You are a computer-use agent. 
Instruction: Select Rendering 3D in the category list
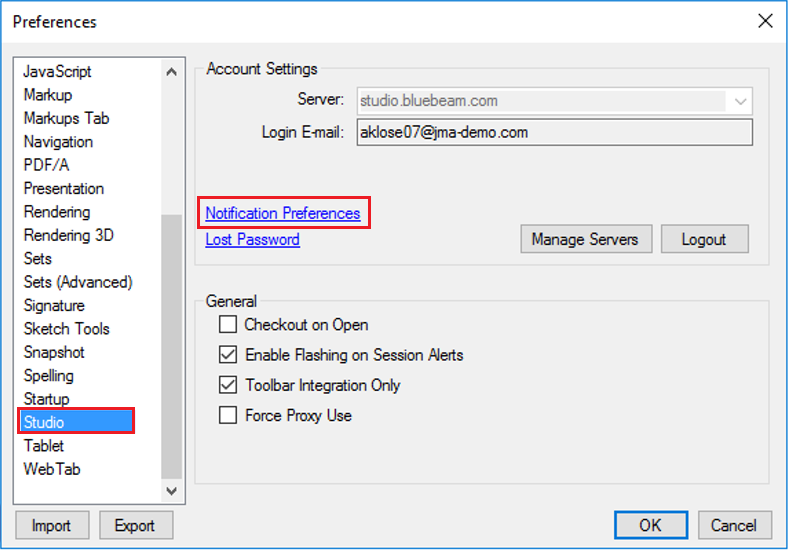(69, 235)
